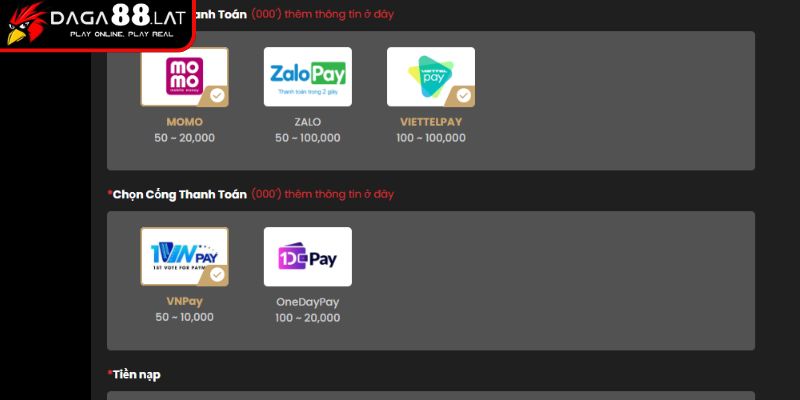Image resolution: width=800 pixels, height=400 pixels.
Task: Choose the ZaloPay payment logo
Action: [x=307, y=76]
